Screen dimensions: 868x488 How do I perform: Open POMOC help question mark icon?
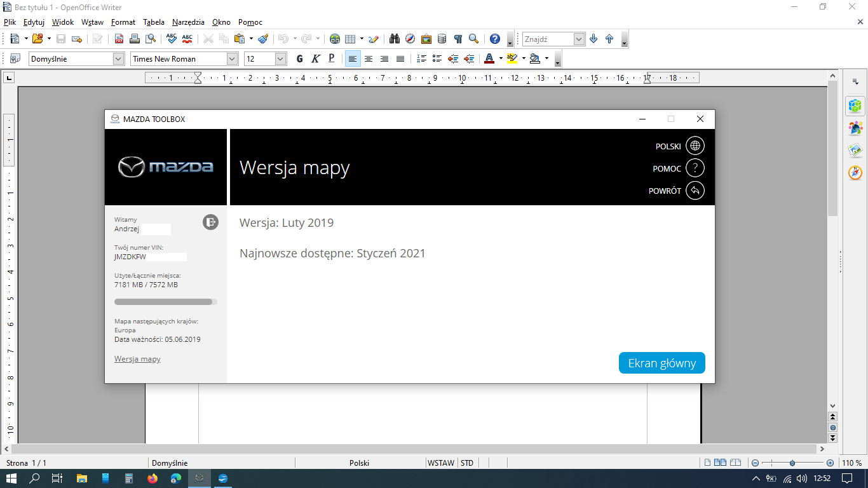695,168
